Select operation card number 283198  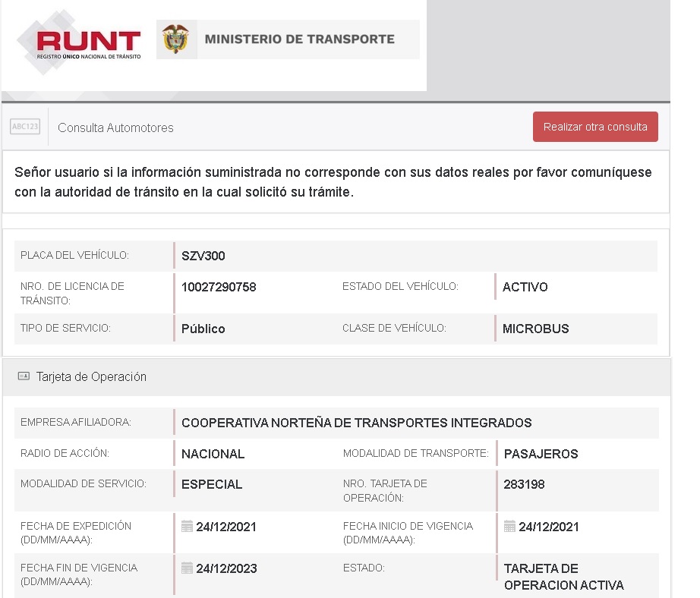(x=524, y=483)
